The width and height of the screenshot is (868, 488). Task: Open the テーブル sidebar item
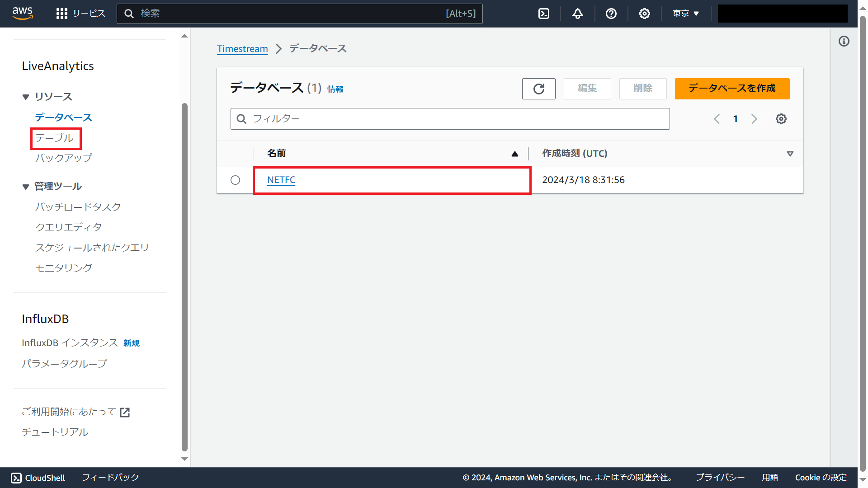55,138
